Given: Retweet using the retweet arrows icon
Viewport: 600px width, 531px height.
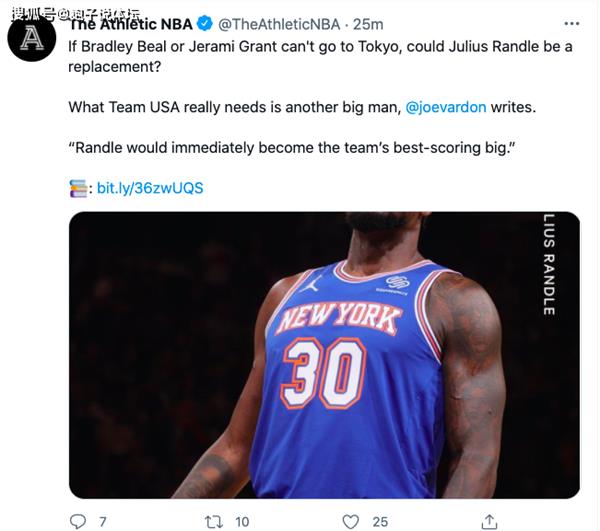Looking at the screenshot, I should pyautogui.click(x=214, y=521).
